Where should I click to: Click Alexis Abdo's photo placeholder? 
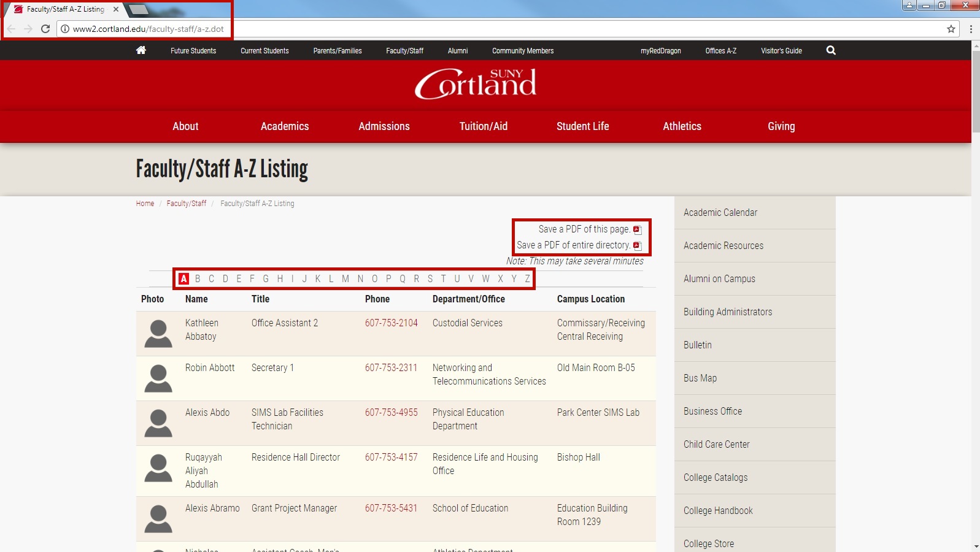click(158, 423)
